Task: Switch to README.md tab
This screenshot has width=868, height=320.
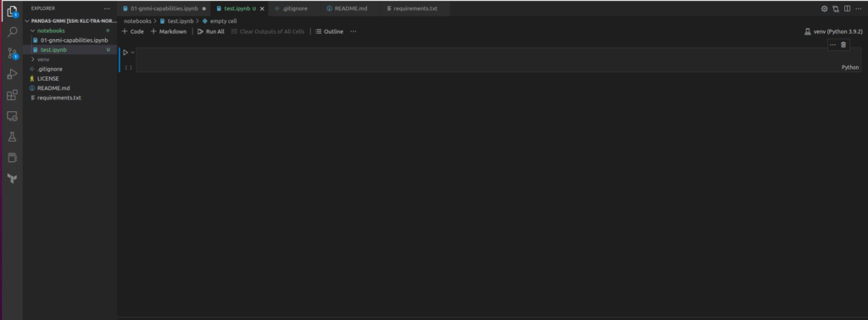Action: 351,8
